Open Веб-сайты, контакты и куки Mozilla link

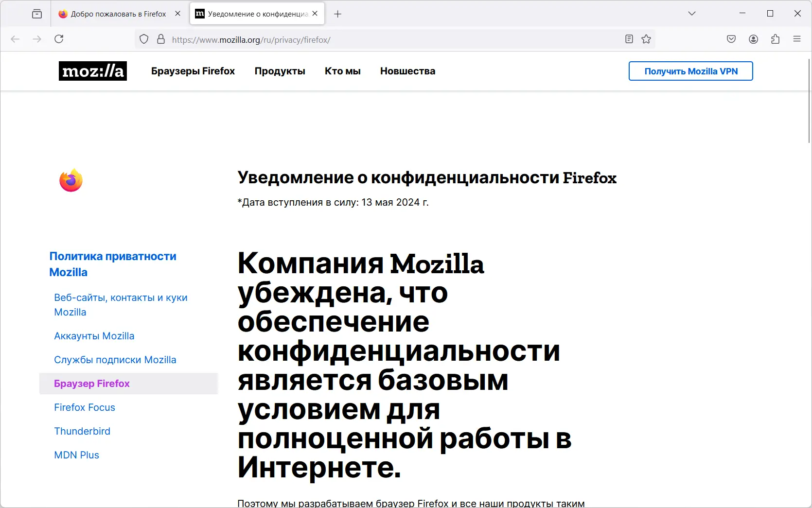[121, 305]
